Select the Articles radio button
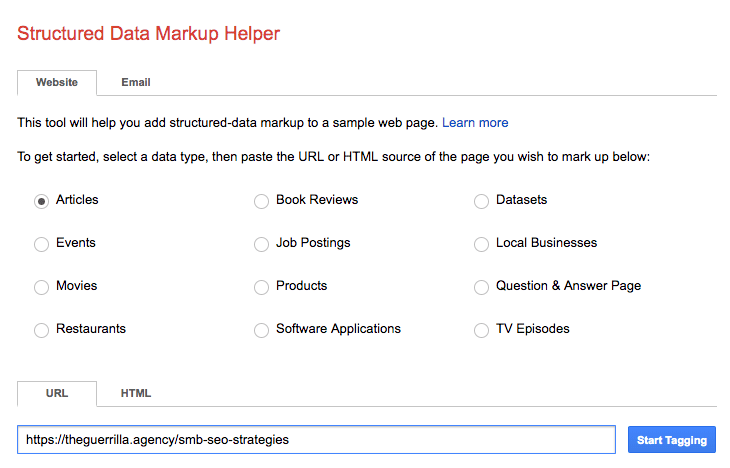 click(41, 201)
